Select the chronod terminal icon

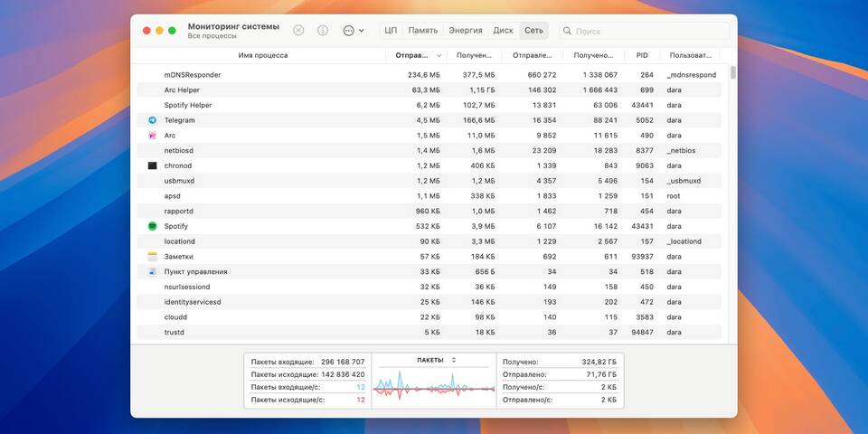click(152, 165)
